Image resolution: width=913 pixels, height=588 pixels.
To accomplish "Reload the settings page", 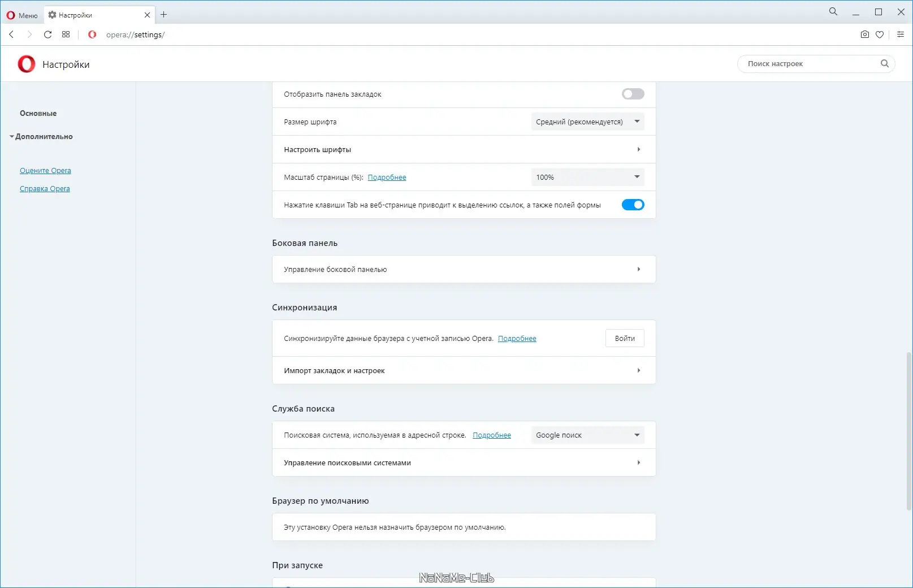I will point(48,34).
